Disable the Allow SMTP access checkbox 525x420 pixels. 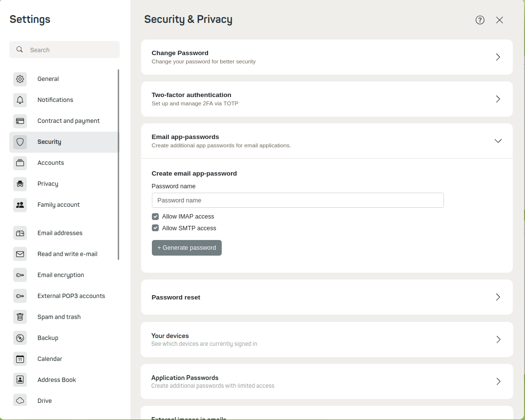click(x=155, y=228)
